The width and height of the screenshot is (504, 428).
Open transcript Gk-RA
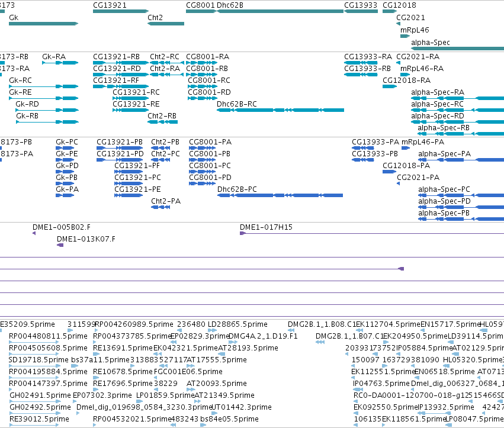point(60,63)
